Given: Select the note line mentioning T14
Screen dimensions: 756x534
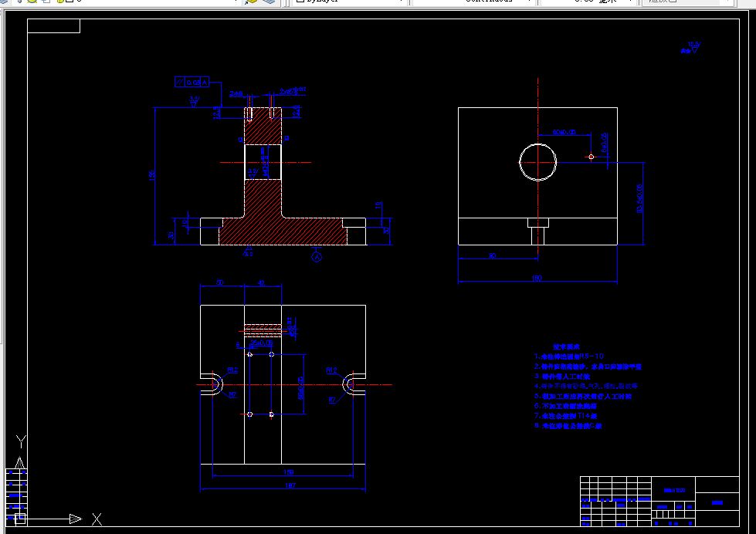Looking at the screenshot, I should (x=566, y=416).
